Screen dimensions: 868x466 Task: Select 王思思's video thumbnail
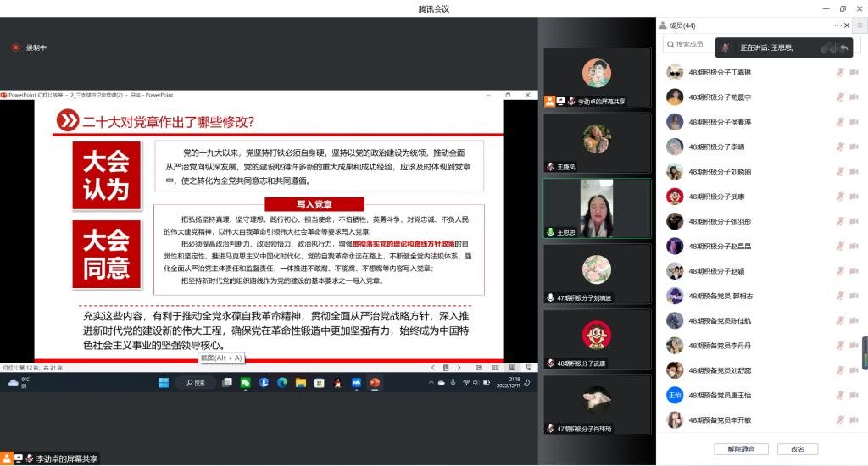pyautogui.click(x=597, y=208)
